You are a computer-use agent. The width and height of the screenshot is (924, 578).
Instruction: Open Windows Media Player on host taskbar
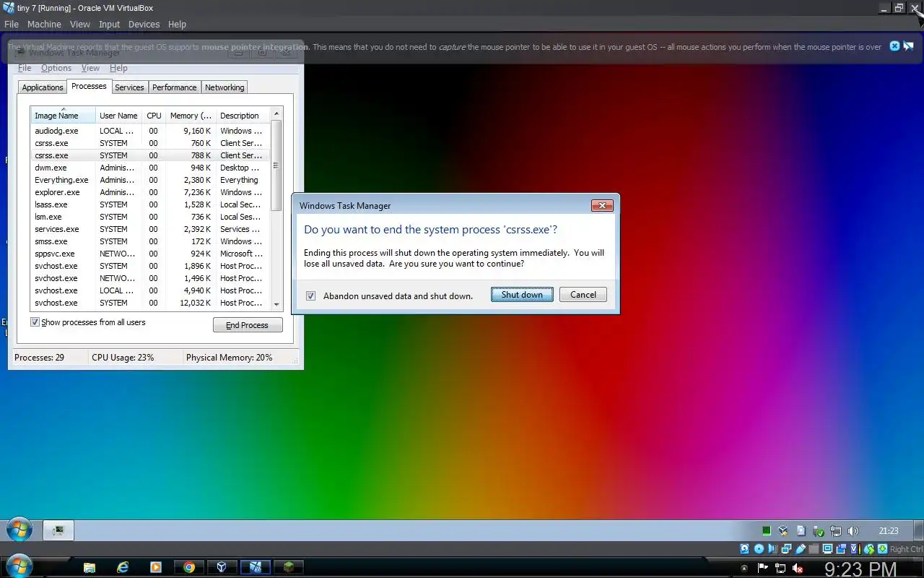(155, 567)
